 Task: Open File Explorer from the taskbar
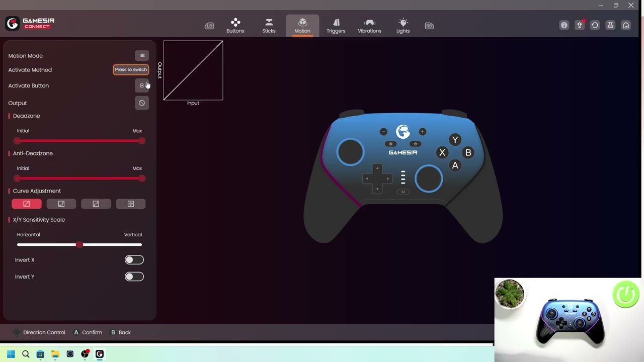pyautogui.click(x=55, y=354)
